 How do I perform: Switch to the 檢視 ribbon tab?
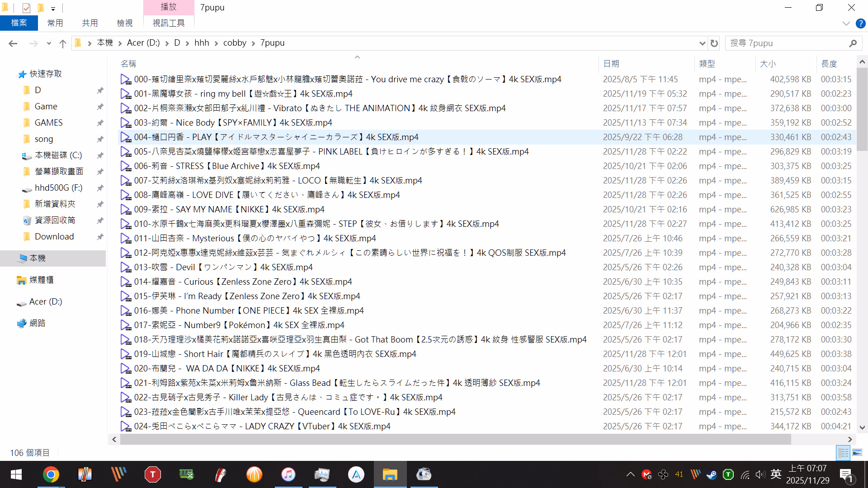point(124,23)
